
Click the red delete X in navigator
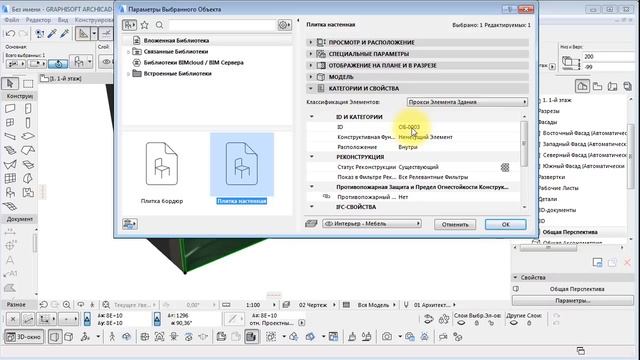click(x=627, y=262)
